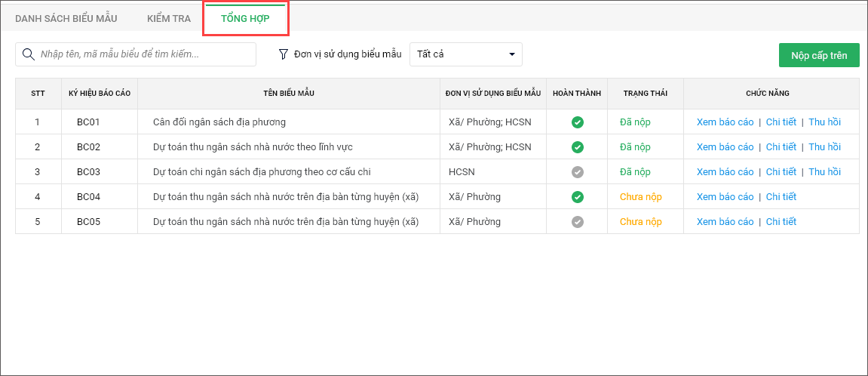Click Thu hồi on the BC01 row
This screenshot has height=376, width=868.
tap(824, 122)
